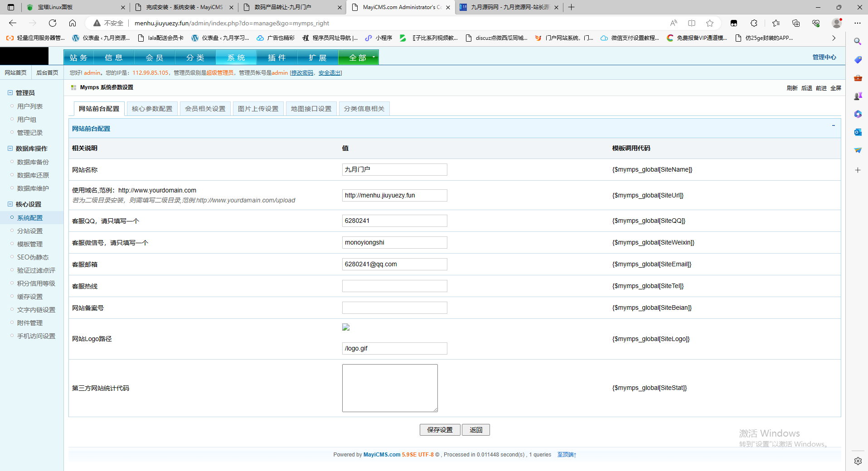This screenshot has width=868, height=471.
Task: Click the browser profile avatar icon
Action: 837,23
